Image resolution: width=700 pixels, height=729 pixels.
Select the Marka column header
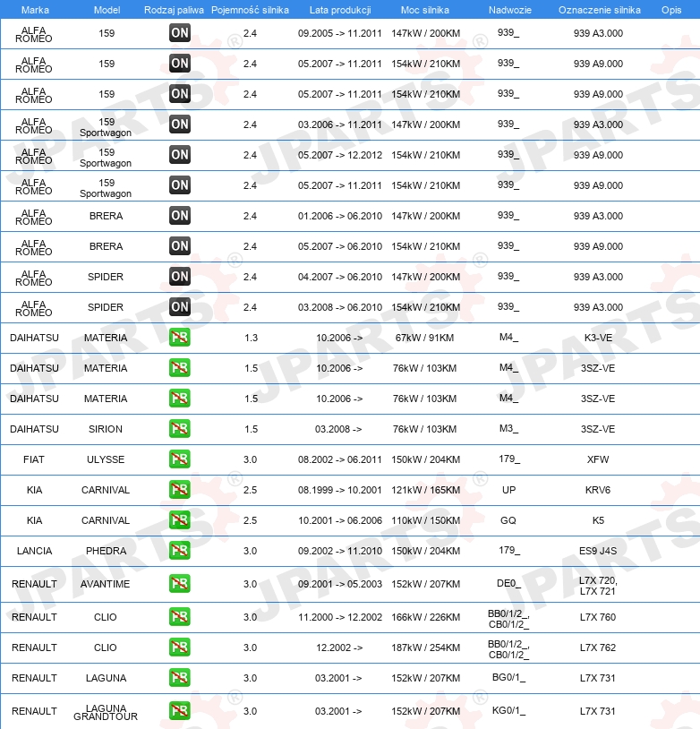click(x=35, y=10)
